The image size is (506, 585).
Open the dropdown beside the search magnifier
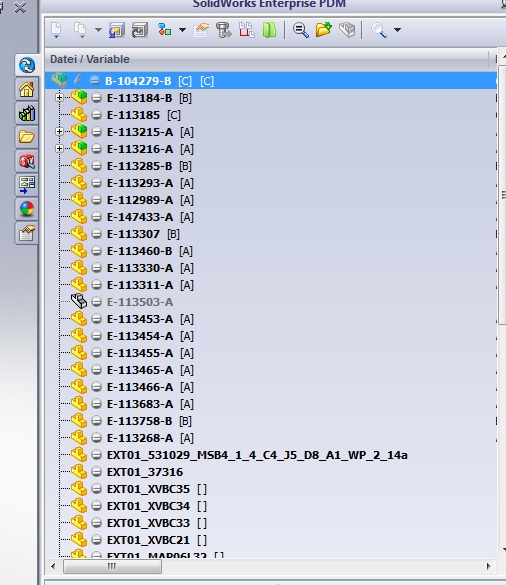[x=397, y=30]
